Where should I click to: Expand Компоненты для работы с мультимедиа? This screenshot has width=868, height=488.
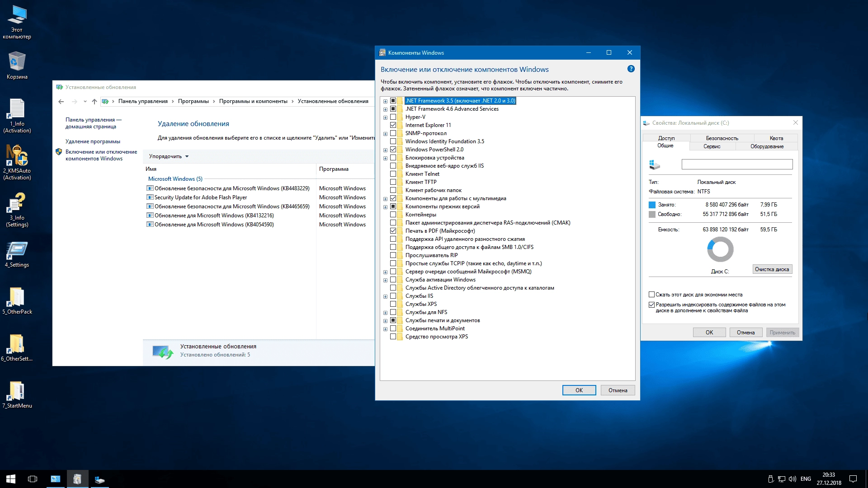385,199
